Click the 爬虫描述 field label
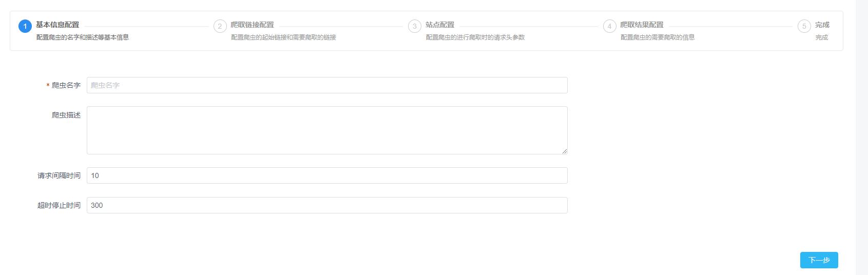 66,115
